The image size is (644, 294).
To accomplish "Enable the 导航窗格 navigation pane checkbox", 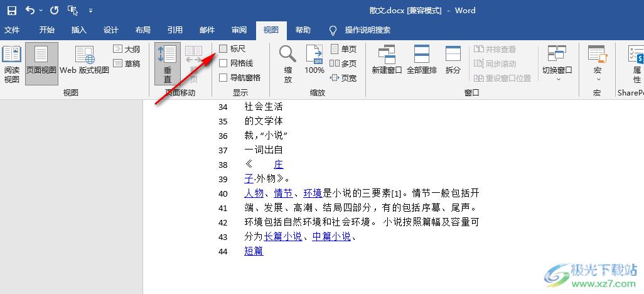I will tap(223, 77).
